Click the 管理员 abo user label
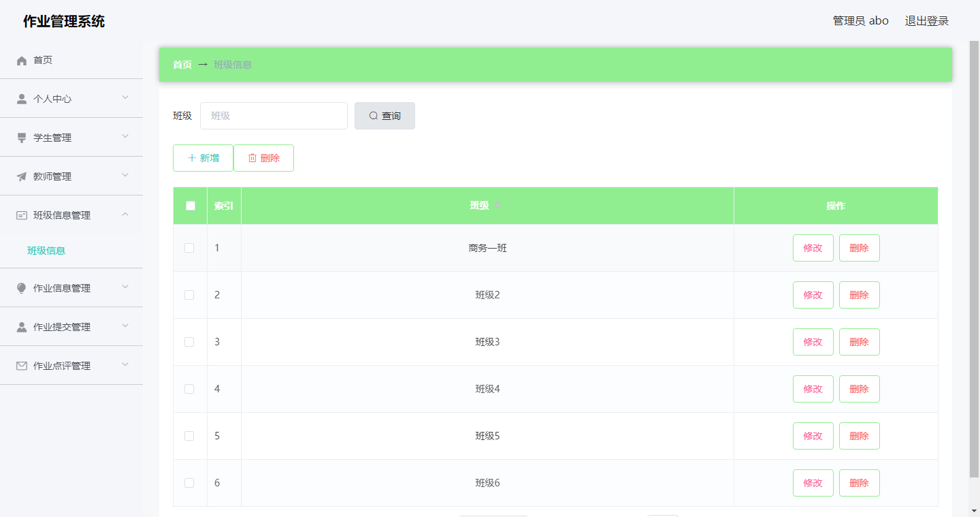Image resolution: width=980 pixels, height=517 pixels. (x=861, y=21)
